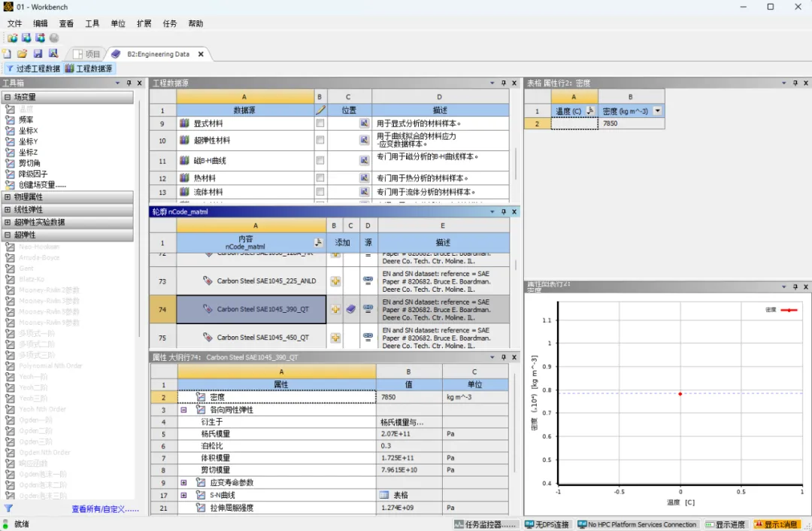Click the plus icon for SAE1045_390_QT
Viewport: 812px width, 531px height.
335,309
